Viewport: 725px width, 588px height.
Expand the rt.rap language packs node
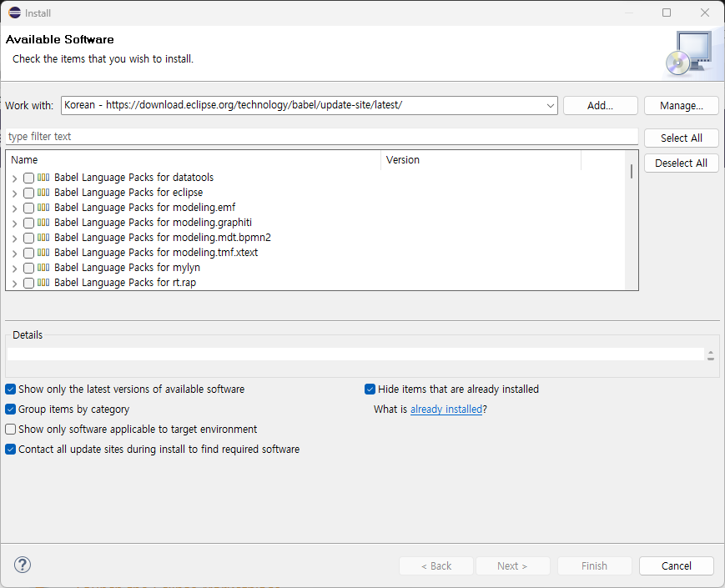(14, 284)
